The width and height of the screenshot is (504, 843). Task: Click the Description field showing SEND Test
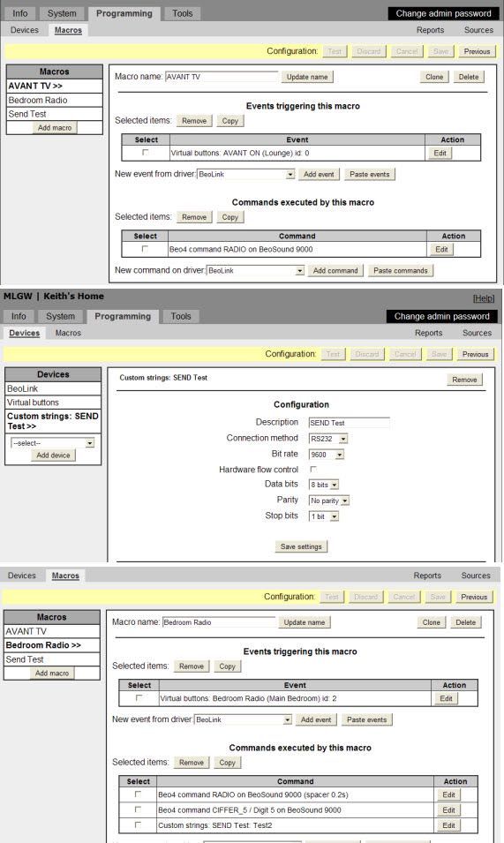pos(350,423)
